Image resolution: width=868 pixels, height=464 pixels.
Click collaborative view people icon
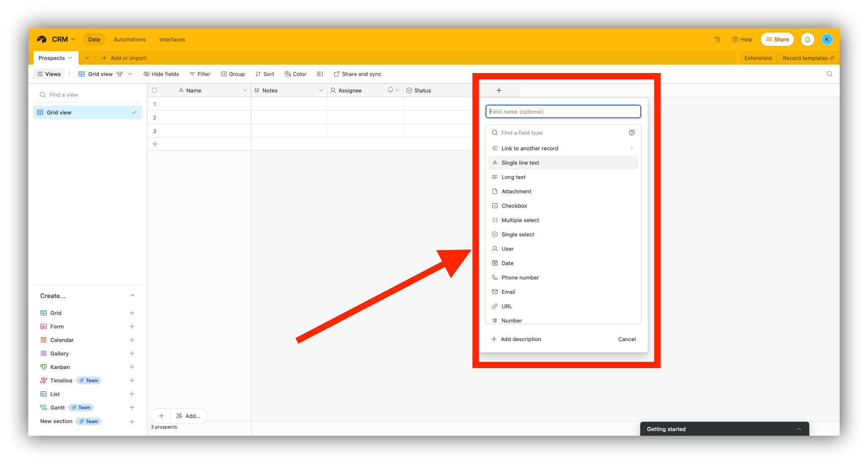pyautogui.click(x=120, y=74)
